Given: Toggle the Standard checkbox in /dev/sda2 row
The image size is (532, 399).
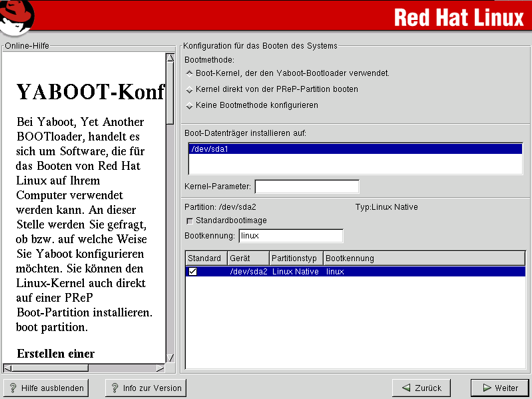Looking at the screenshot, I should [x=192, y=272].
